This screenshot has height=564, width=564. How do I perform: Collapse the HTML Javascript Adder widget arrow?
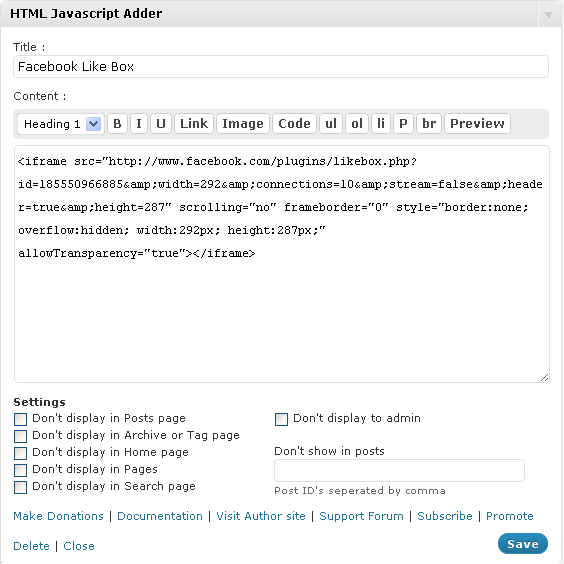tap(549, 15)
